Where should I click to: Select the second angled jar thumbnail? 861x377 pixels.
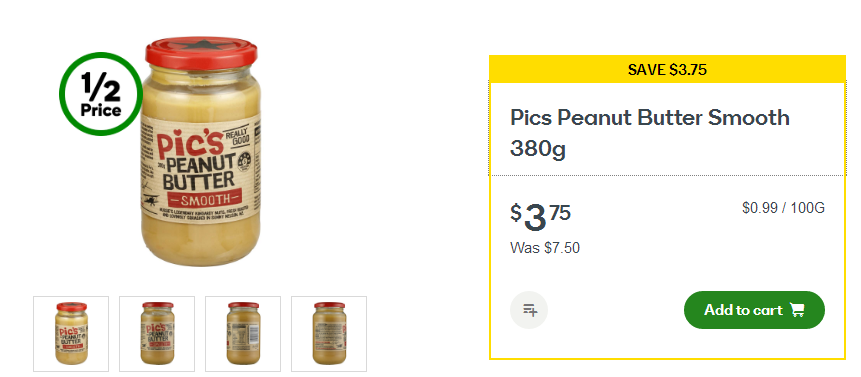[x=157, y=334]
